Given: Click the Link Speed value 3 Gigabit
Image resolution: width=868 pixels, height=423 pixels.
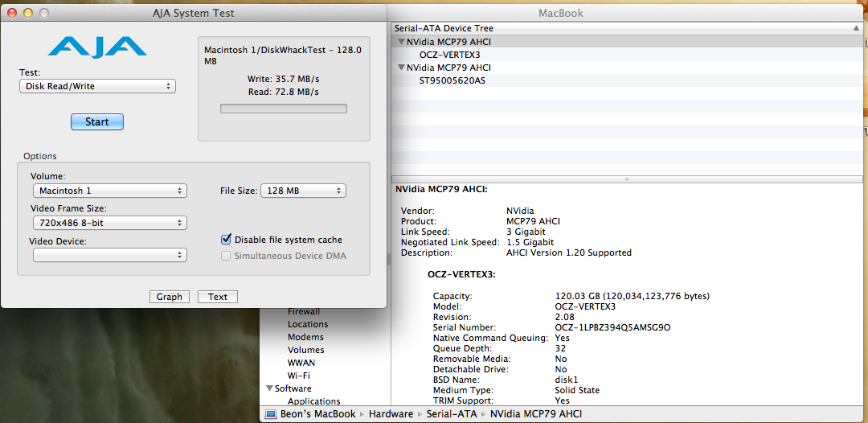Looking at the screenshot, I should coord(526,232).
